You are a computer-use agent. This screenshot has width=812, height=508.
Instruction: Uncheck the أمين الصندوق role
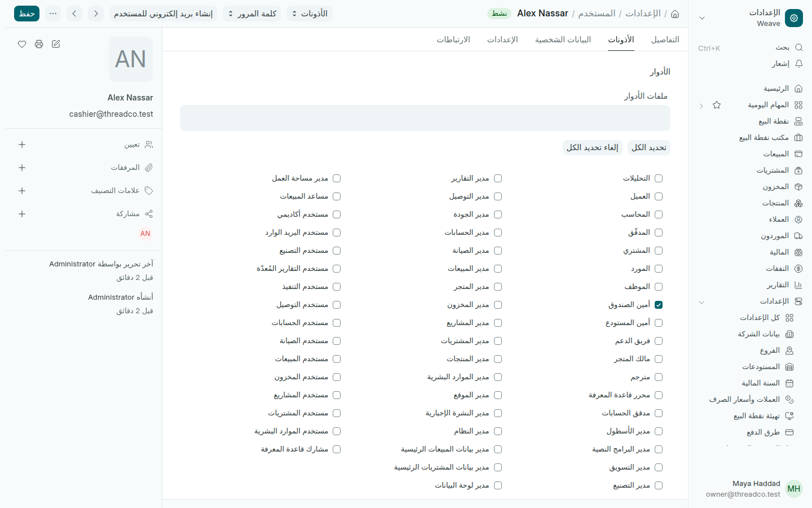[659, 305]
